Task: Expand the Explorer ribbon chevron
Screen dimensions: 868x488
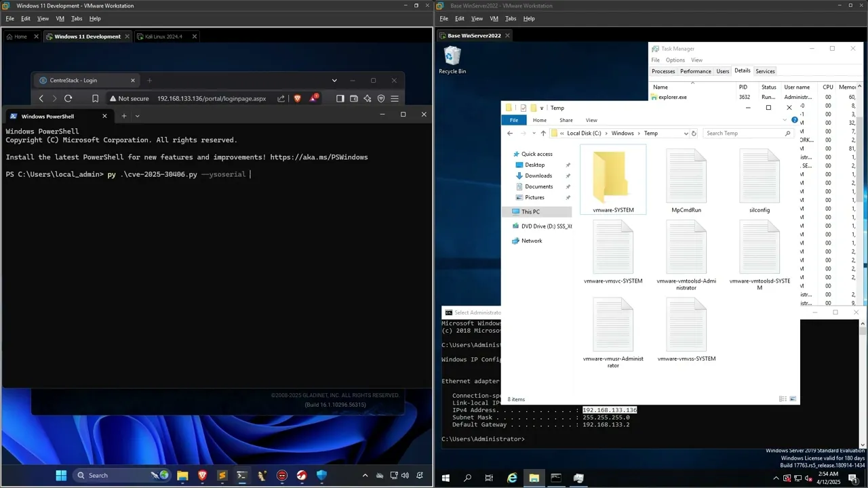Action: [785, 120]
